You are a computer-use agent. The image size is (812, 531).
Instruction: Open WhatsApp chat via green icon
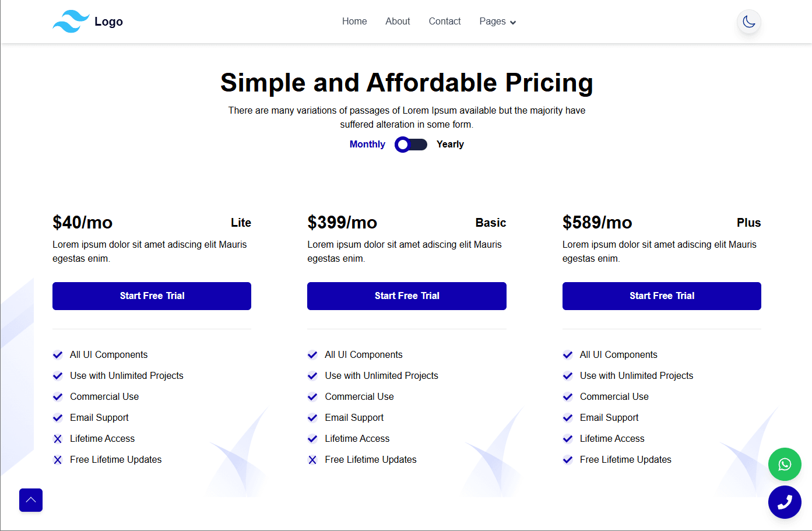coord(785,465)
